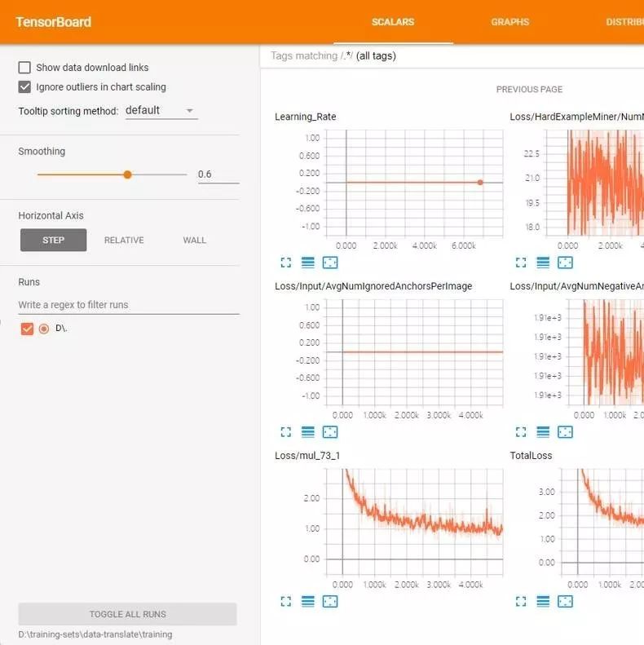
Task: Fit domain to data on TotalLoss chart
Action: coord(565,602)
